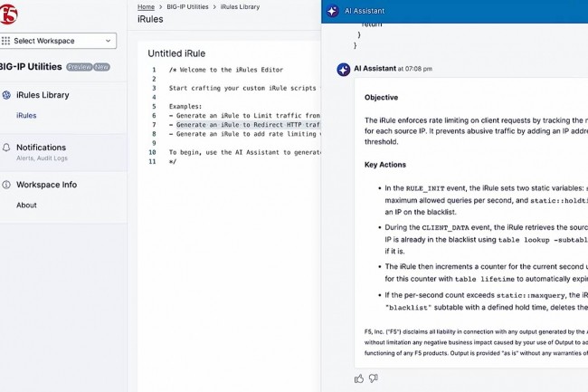Click the Workspace Info icon
This screenshot has height=392, width=588.
point(7,185)
